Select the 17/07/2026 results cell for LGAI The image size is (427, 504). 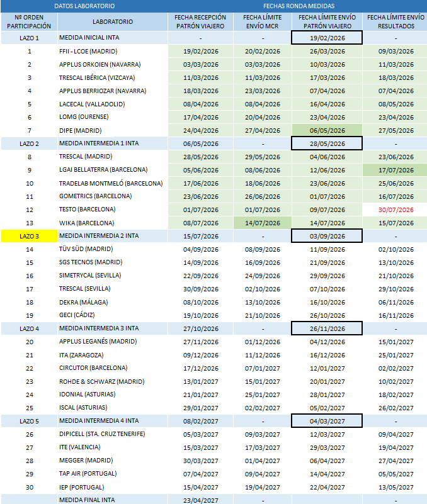click(396, 170)
